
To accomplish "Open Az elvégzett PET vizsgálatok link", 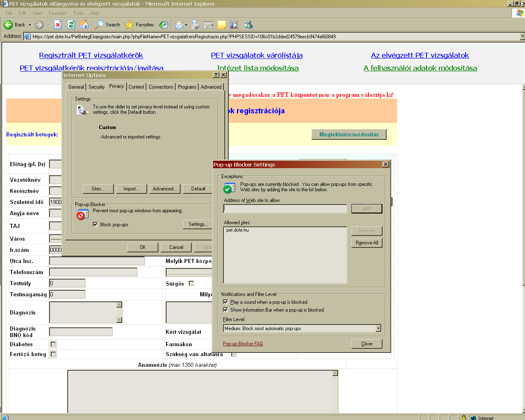I will [420, 55].
